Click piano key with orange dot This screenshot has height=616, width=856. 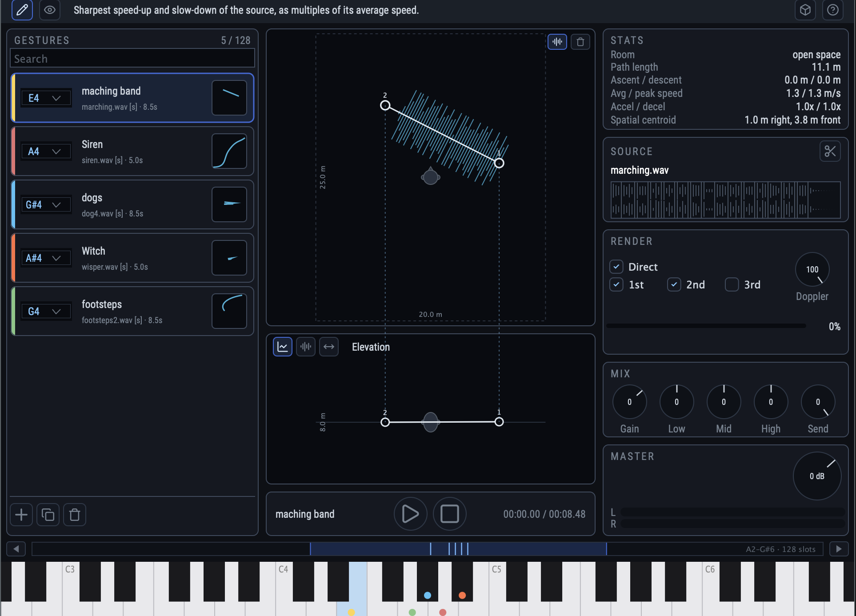tap(462, 582)
